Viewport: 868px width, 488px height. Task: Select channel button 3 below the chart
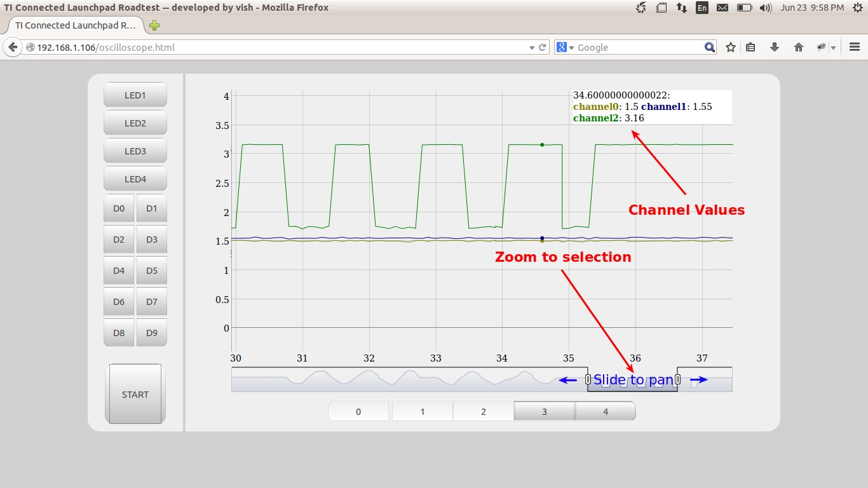[x=545, y=412]
